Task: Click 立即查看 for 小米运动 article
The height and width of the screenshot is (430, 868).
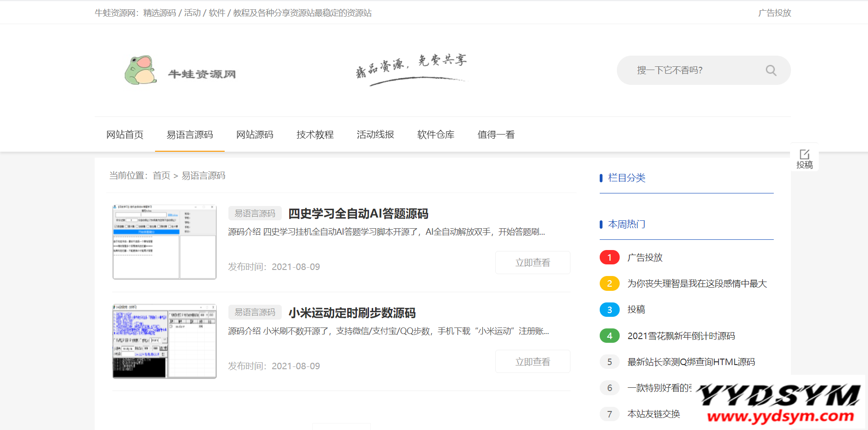Action: [532, 362]
